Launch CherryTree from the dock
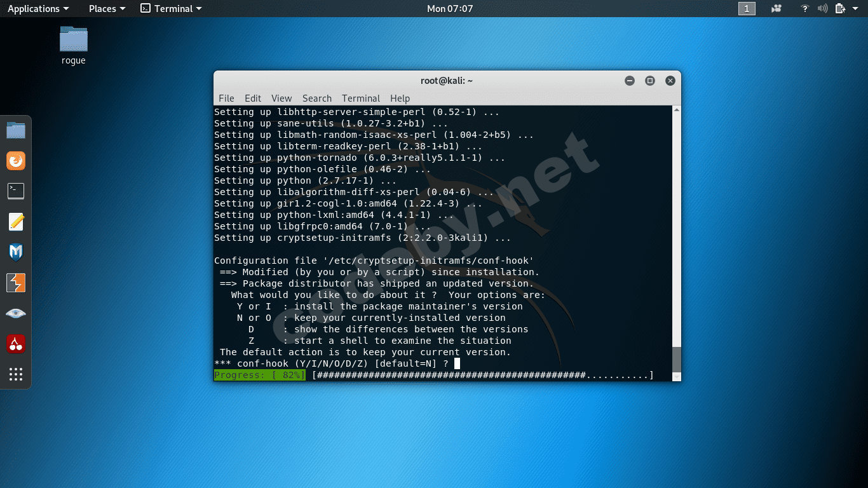The height and width of the screenshot is (488, 868). (x=16, y=344)
